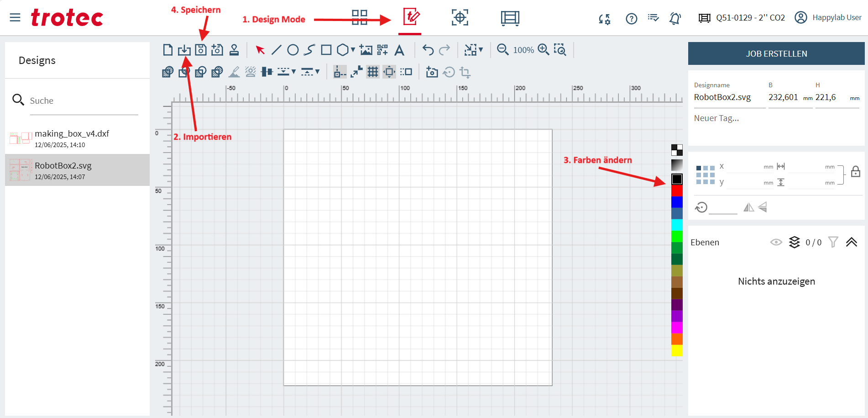Click the QR code insert tool
Screen dimensions: 868x418
click(382, 50)
